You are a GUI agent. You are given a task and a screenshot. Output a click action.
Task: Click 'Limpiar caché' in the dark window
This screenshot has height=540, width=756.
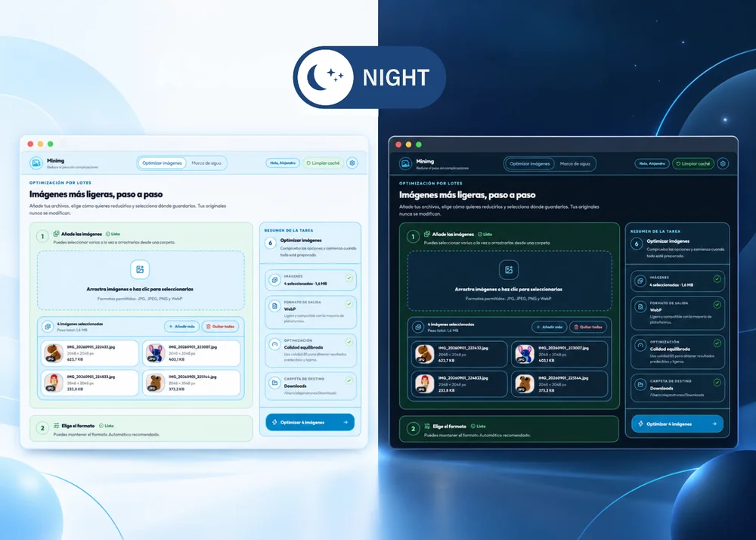point(693,164)
